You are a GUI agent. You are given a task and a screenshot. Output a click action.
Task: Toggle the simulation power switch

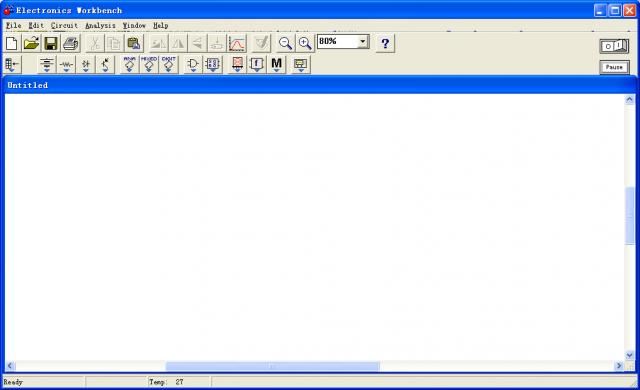[614, 46]
